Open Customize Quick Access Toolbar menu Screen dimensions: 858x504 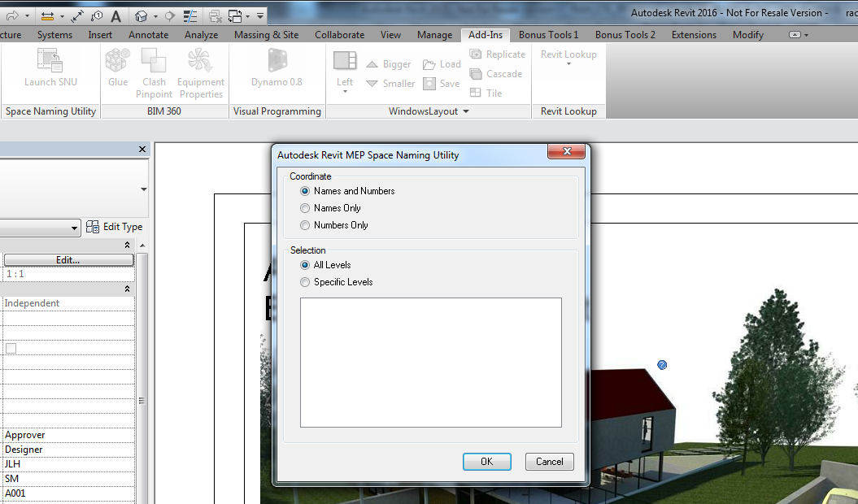coord(260,16)
